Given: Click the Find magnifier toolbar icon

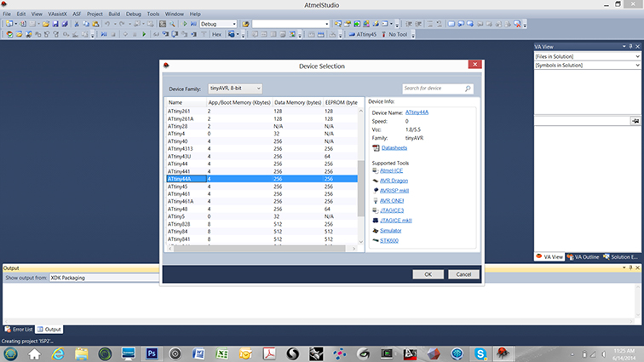Looking at the screenshot, I should (x=172, y=24).
